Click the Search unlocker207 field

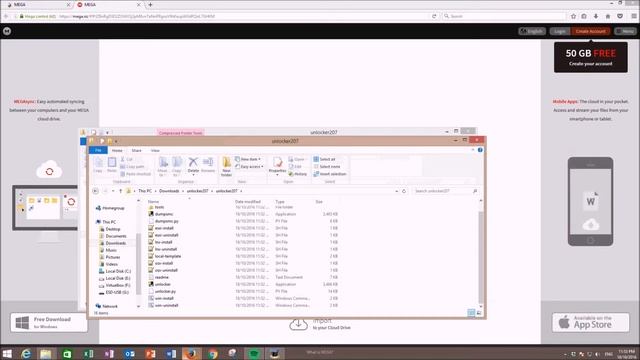coord(445,191)
